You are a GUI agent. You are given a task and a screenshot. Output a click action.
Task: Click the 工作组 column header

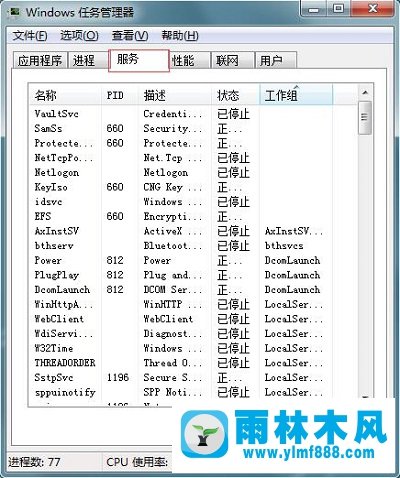[296, 95]
